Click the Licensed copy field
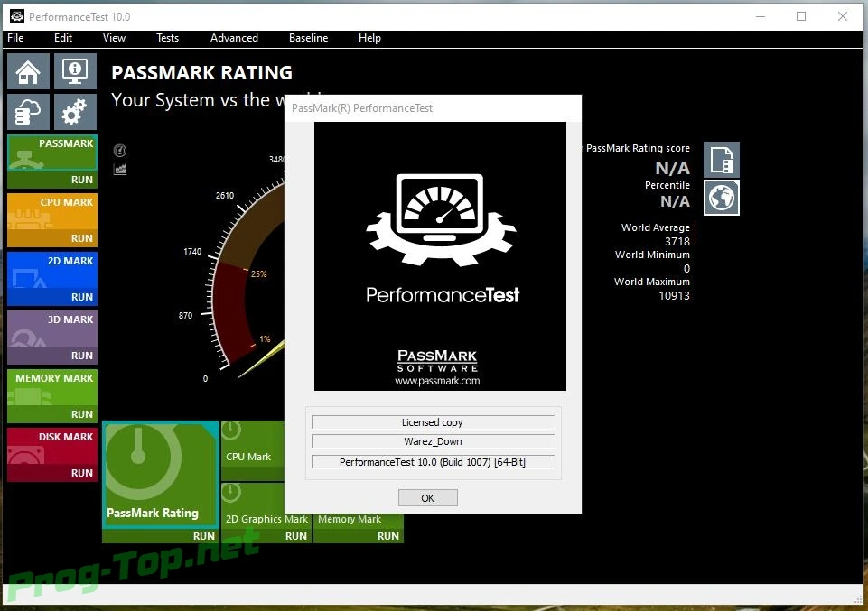Viewport: 868px width, 611px height. 433,422
